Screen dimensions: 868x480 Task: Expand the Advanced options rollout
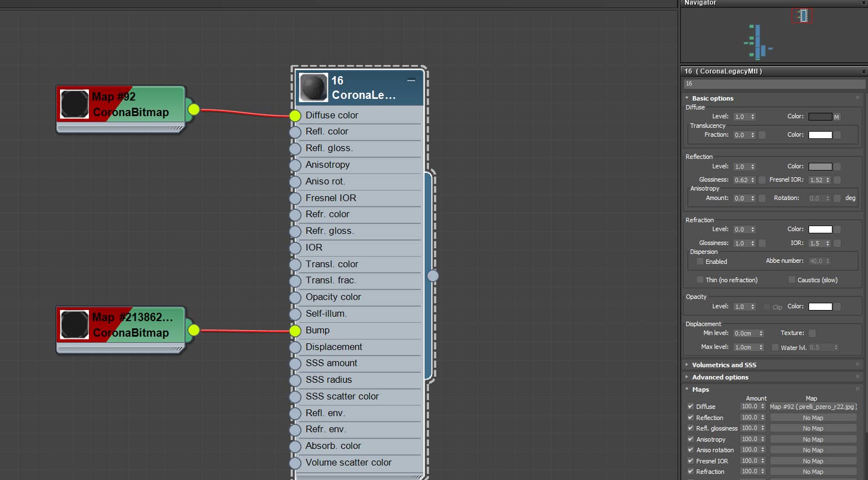[720, 377]
